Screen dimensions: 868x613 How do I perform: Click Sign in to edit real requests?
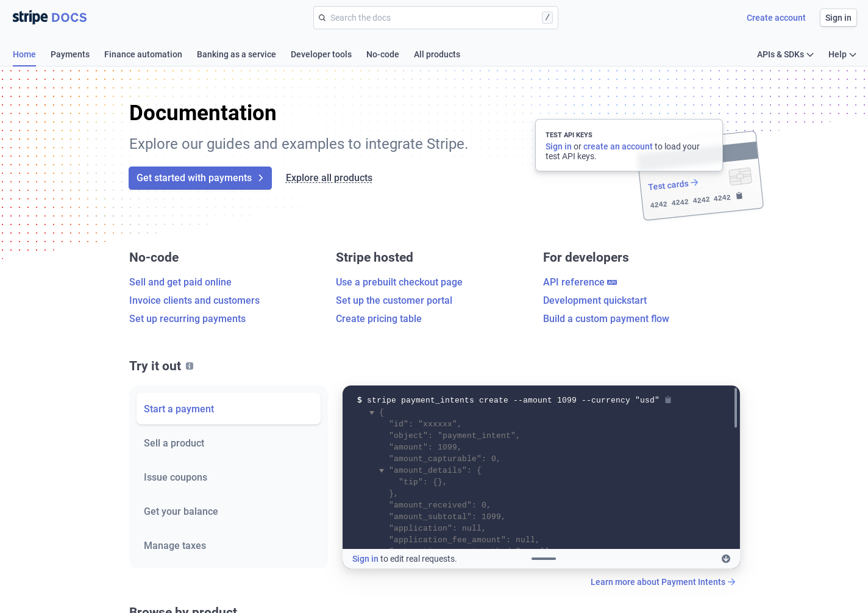coord(365,559)
